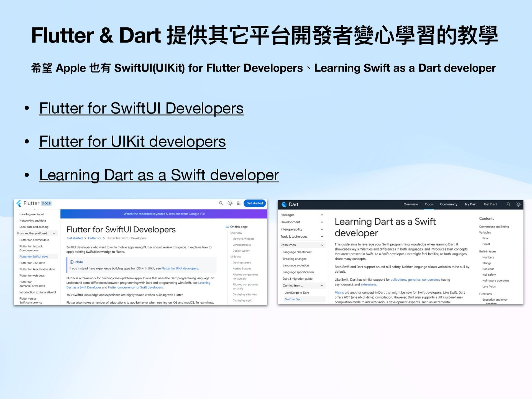Screen dimensions: 532x399
Task: Open Dart 3 migration guide
Action: tap(297, 279)
